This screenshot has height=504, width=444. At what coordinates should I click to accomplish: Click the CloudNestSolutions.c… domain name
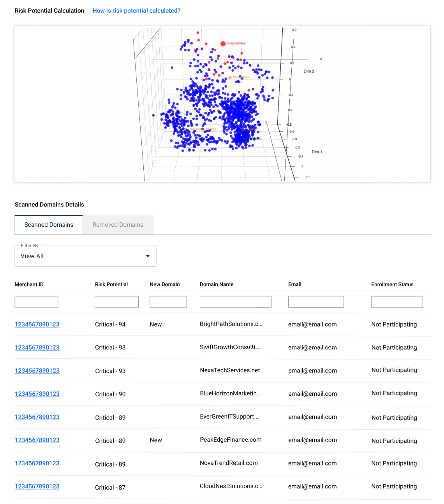pyautogui.click(x=231, y=486)
